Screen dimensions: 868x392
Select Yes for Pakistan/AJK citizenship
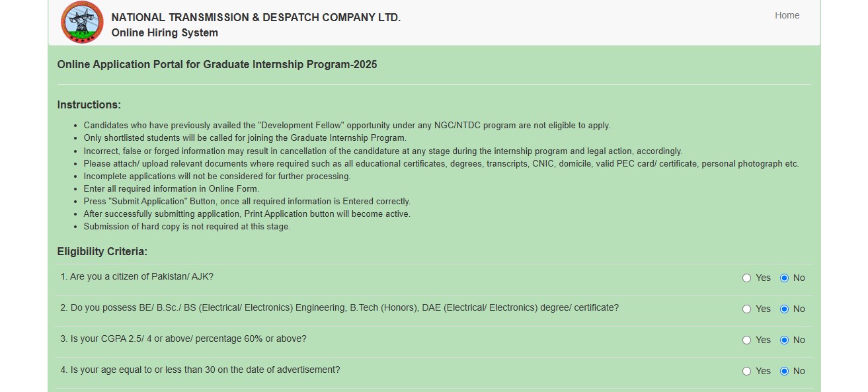point(747,278)
